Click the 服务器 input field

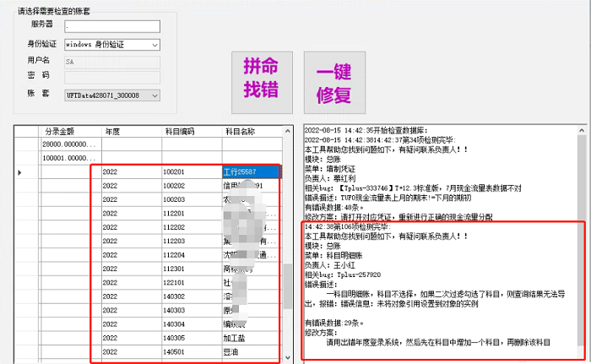pos(112,26)
